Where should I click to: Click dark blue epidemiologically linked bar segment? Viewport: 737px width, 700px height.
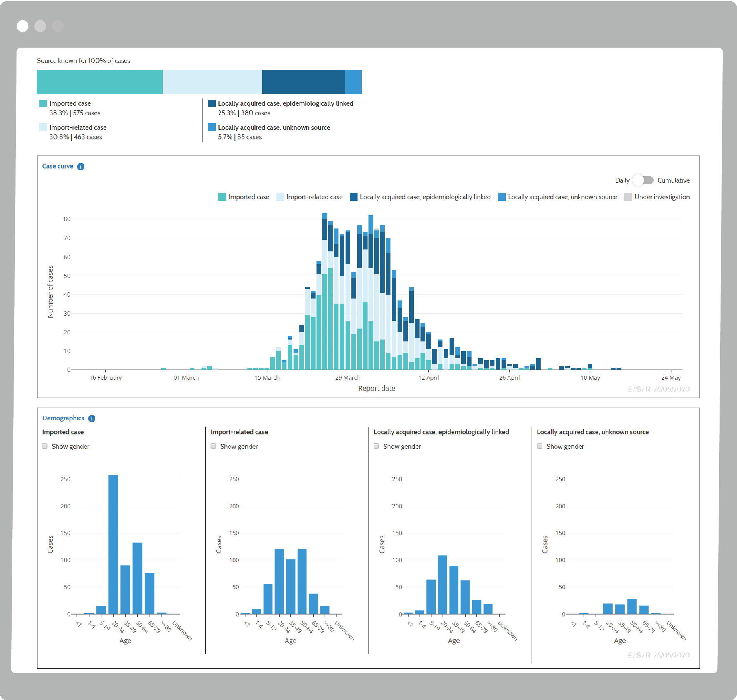(x=303, y=82)
